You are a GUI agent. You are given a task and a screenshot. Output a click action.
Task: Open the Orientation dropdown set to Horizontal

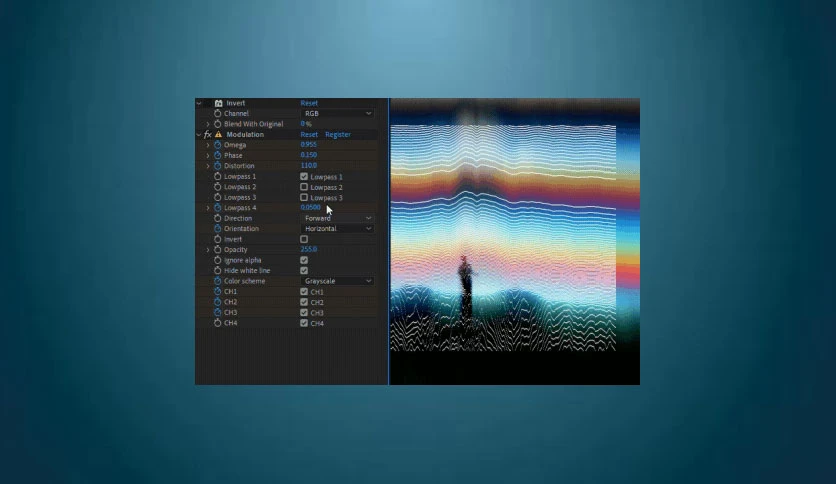coord(337,229)
